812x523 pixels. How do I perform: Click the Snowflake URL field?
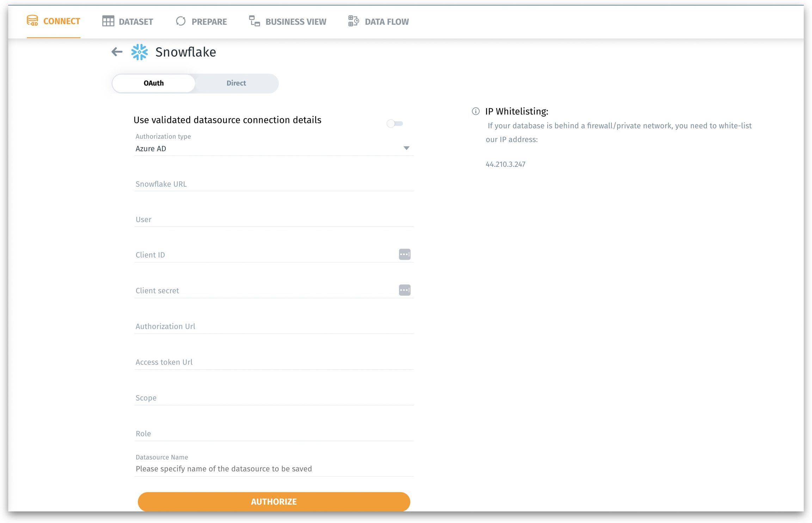(x=273, y=184)
